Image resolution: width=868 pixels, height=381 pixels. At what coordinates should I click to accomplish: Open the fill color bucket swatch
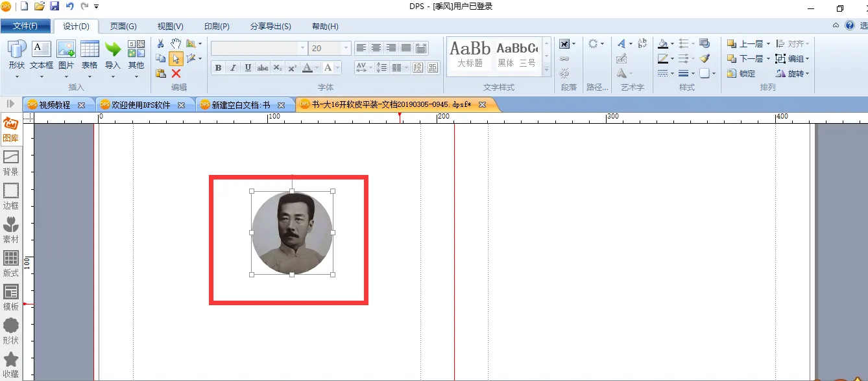tap(662, 44)
